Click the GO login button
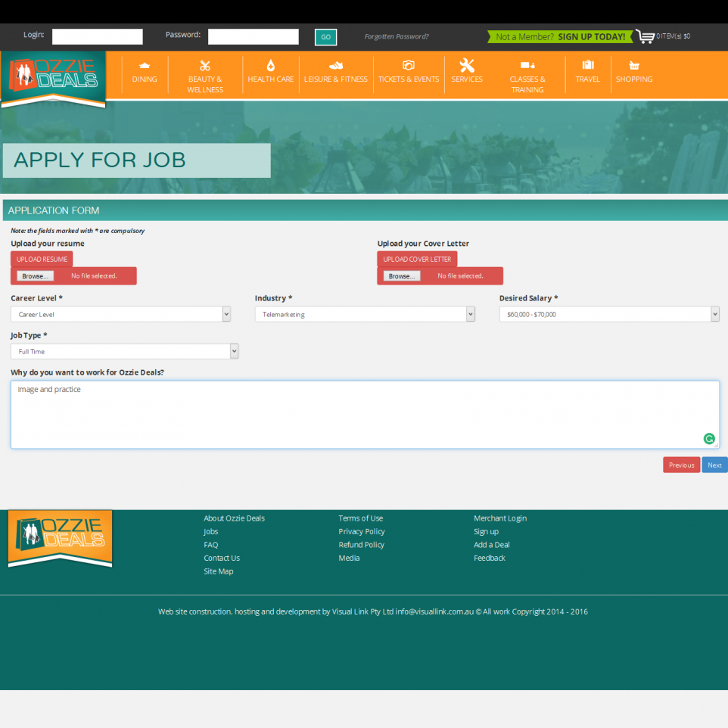 coord(325,37)
